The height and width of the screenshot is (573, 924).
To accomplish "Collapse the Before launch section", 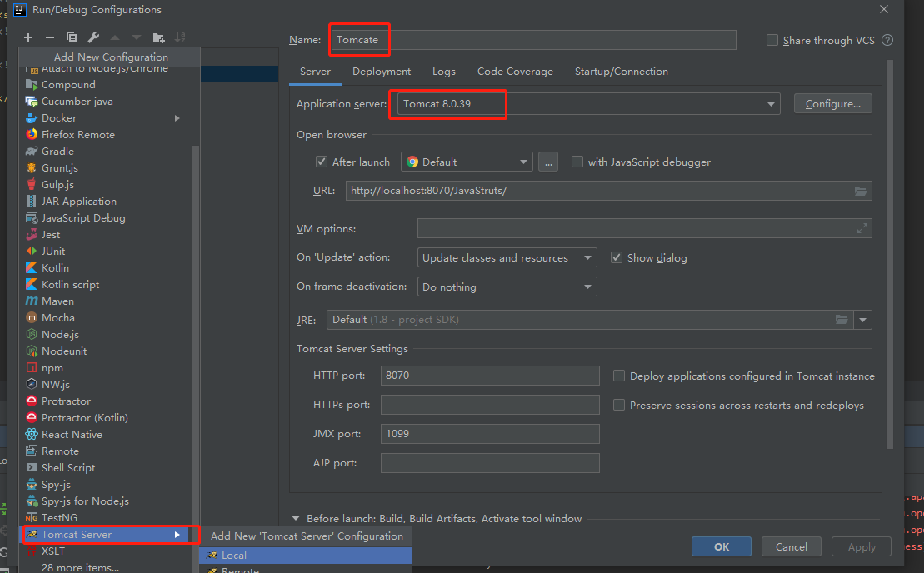I will pyautogui.click(x=296, y=519).
